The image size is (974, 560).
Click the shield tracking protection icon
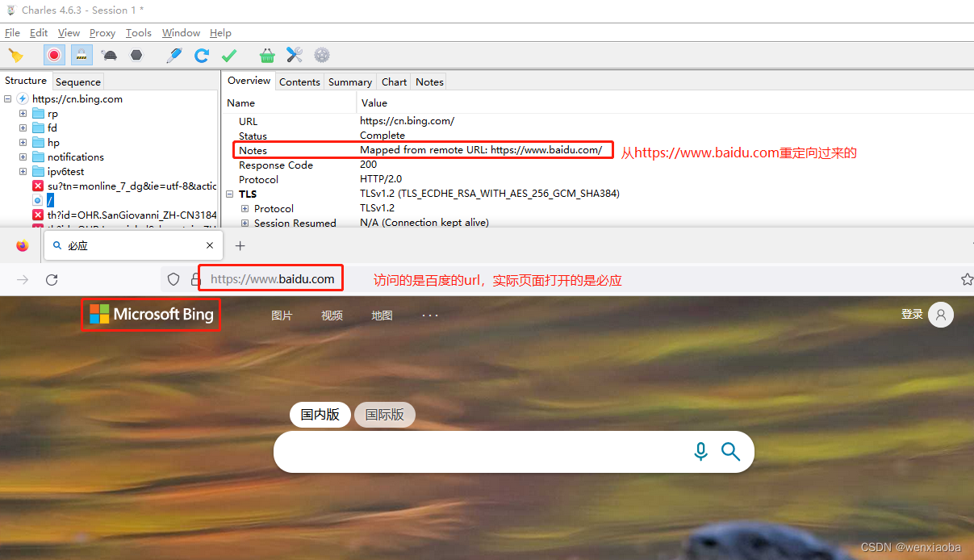tap(173, 279)
